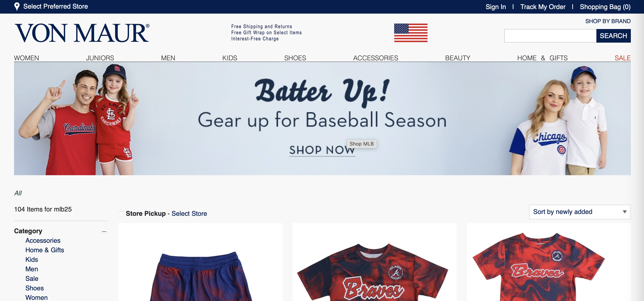Filter by Kids category

coord(32,259)
